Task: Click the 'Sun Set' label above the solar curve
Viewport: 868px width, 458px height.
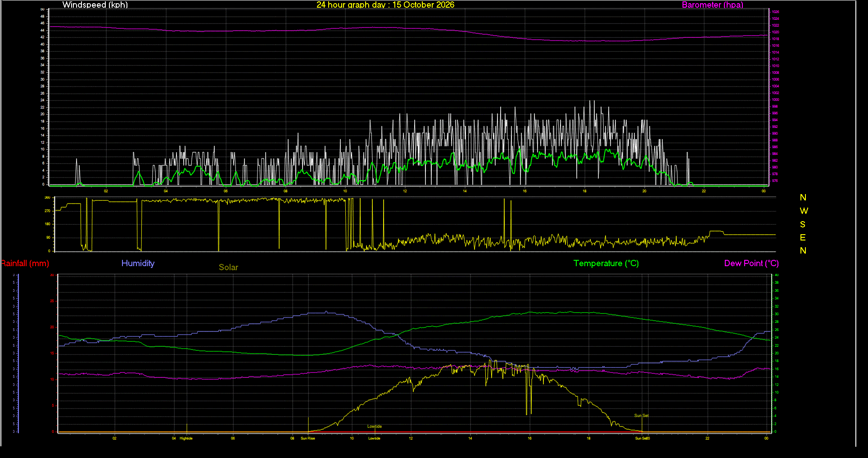Action: (x=642, y=416)
